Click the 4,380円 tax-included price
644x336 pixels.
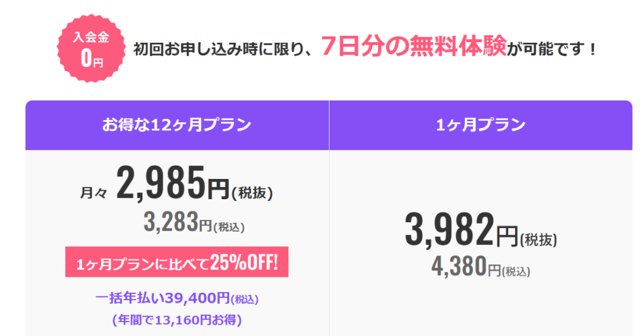[466, 266]
